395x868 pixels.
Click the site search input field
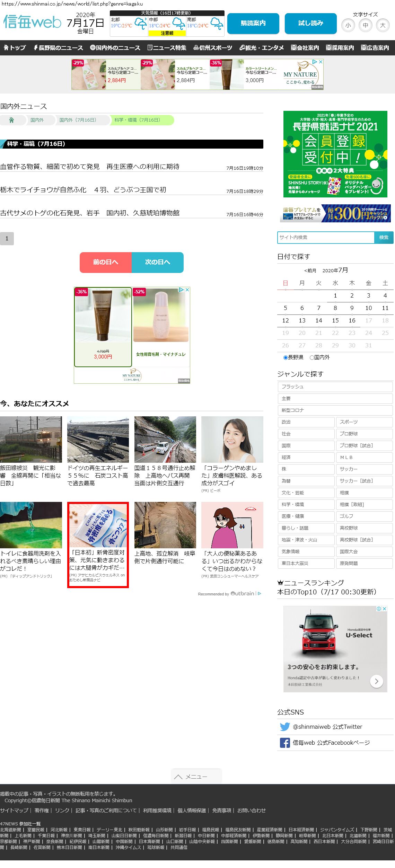click(326, 237)
